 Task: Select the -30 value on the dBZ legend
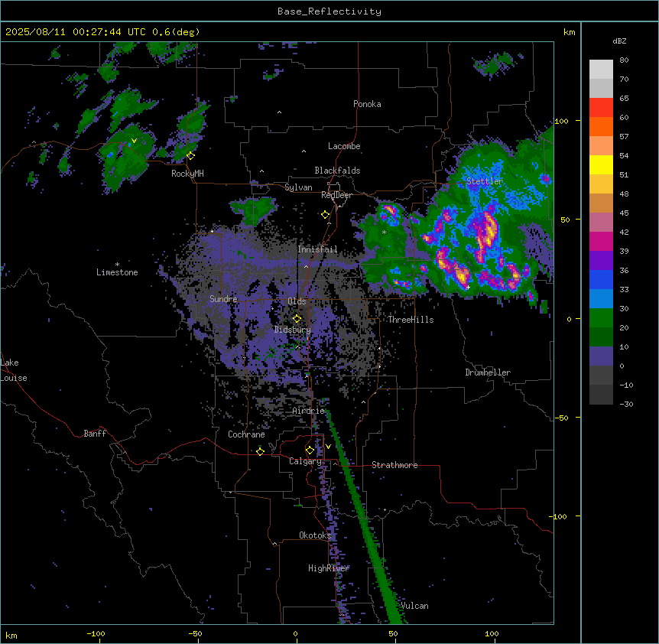coord(626,404)
